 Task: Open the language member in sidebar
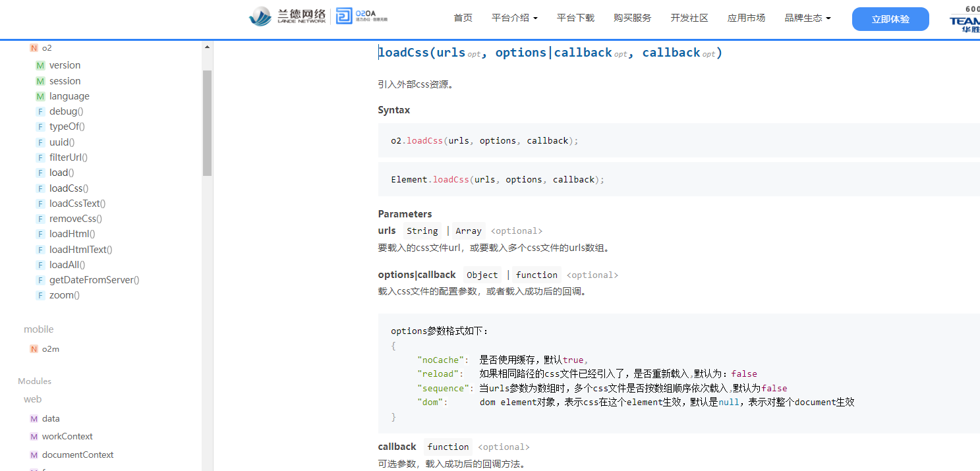pos(69,96)
